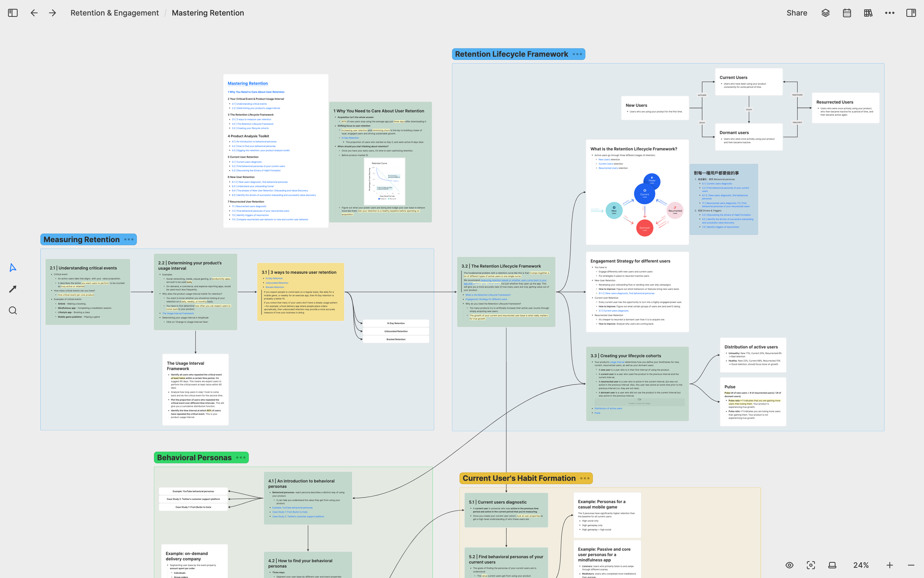Select the connector line tool
924x578 pixels.
(x=13, y=289)
